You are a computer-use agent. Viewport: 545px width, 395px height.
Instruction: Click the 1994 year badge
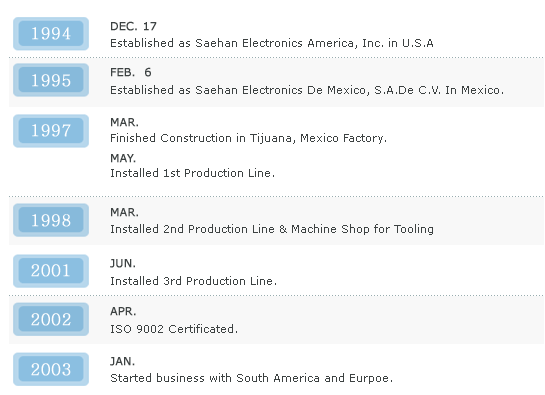[x=51, y=34]
